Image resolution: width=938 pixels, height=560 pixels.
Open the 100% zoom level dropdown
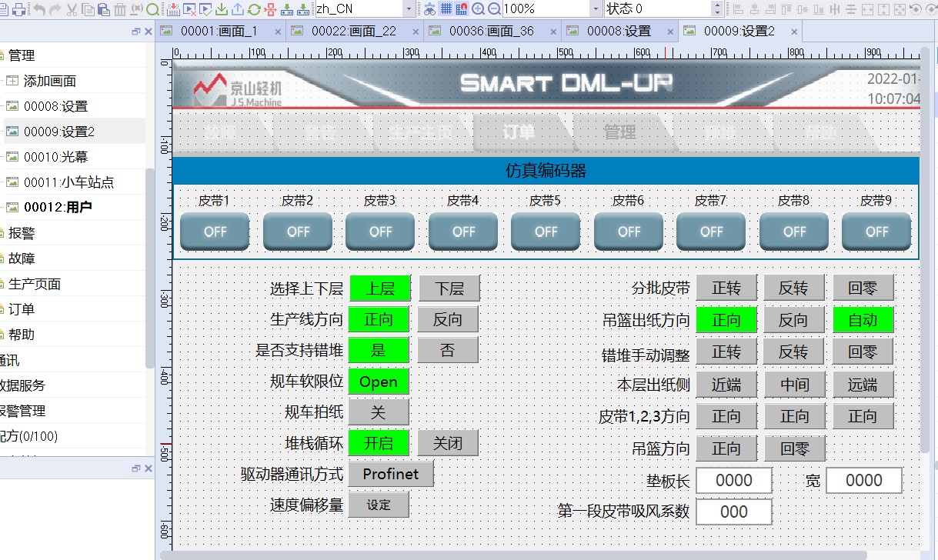[x=596, y=9]
